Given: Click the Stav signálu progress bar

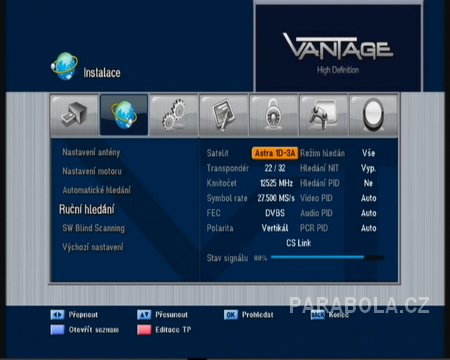Looking at the screenshot, I should pos(327,257).
